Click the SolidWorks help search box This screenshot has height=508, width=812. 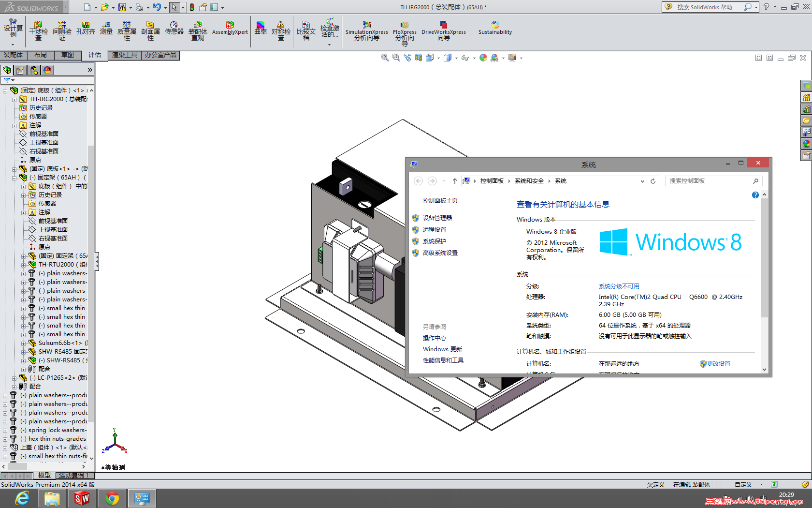pos(710,7)
